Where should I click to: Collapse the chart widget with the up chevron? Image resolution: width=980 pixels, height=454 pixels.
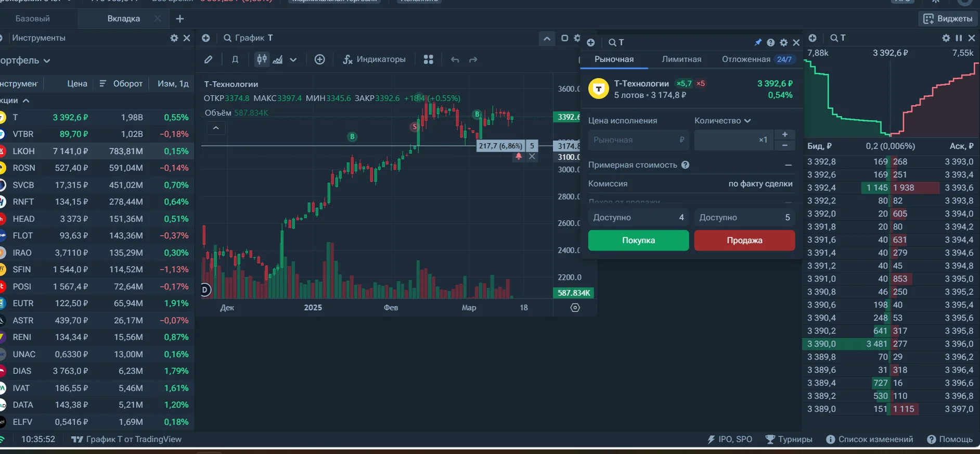pyautogui.click(x=547, y=39)
